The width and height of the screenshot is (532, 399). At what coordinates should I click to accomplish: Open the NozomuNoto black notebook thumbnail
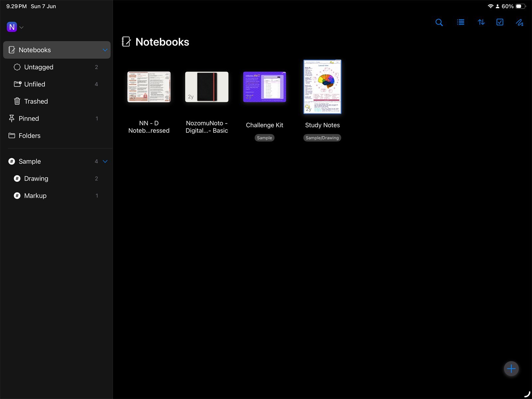207,87
